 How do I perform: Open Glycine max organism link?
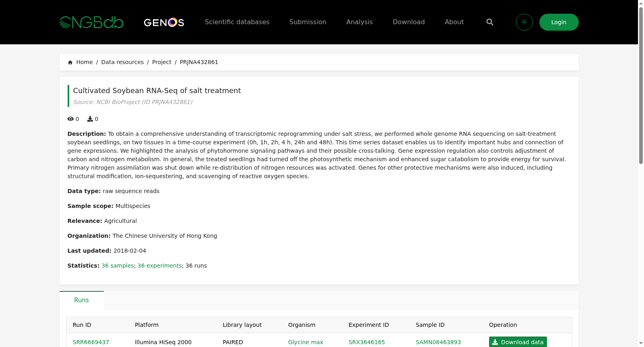pyautogui.click(x=305, y=342)
